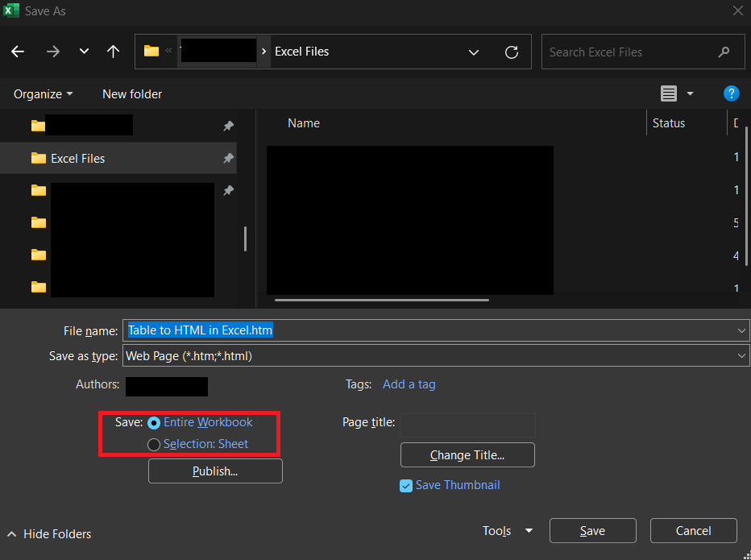
Task: Expand address bar previous locations dropdown
Action: (x=474, y=52)
